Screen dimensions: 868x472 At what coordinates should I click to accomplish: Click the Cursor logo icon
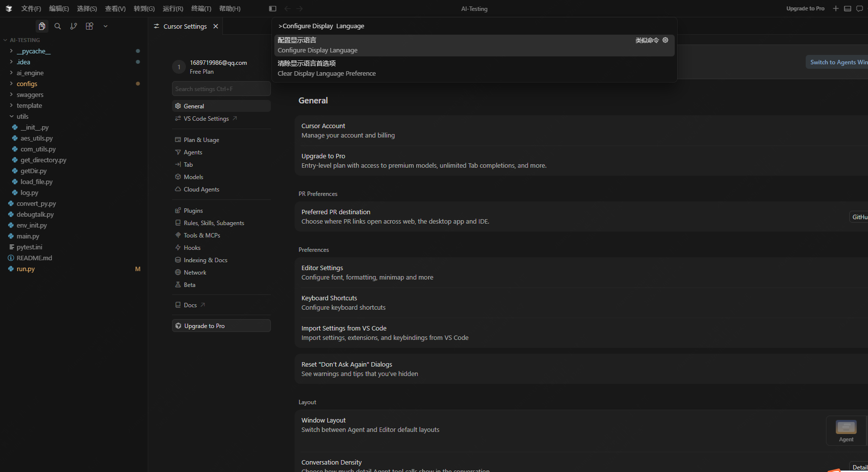coord(8,8)
